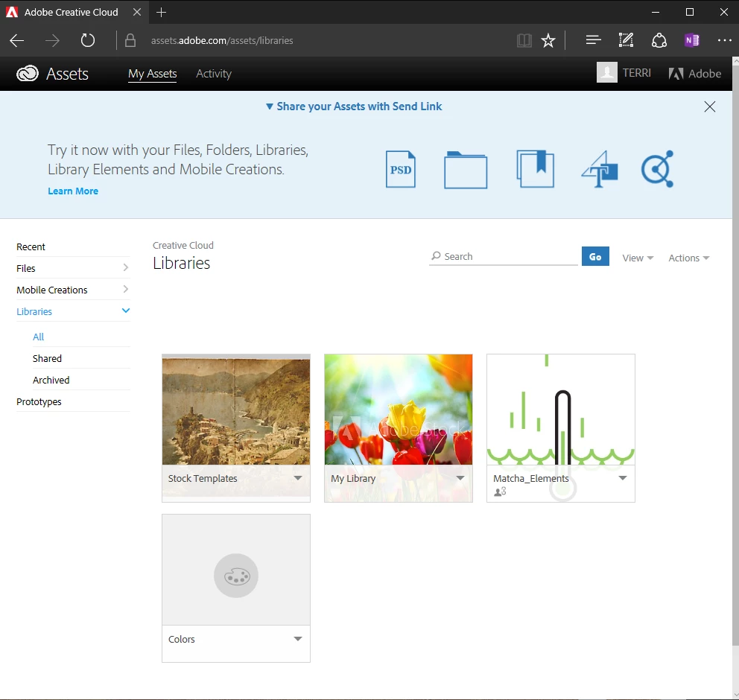
Task: Refresh the page with the reload icon
Action: (x=88, y=40)
